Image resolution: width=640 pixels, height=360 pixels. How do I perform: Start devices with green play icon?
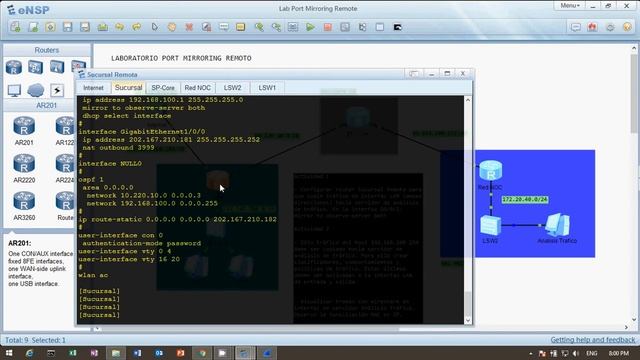(310, 27)
